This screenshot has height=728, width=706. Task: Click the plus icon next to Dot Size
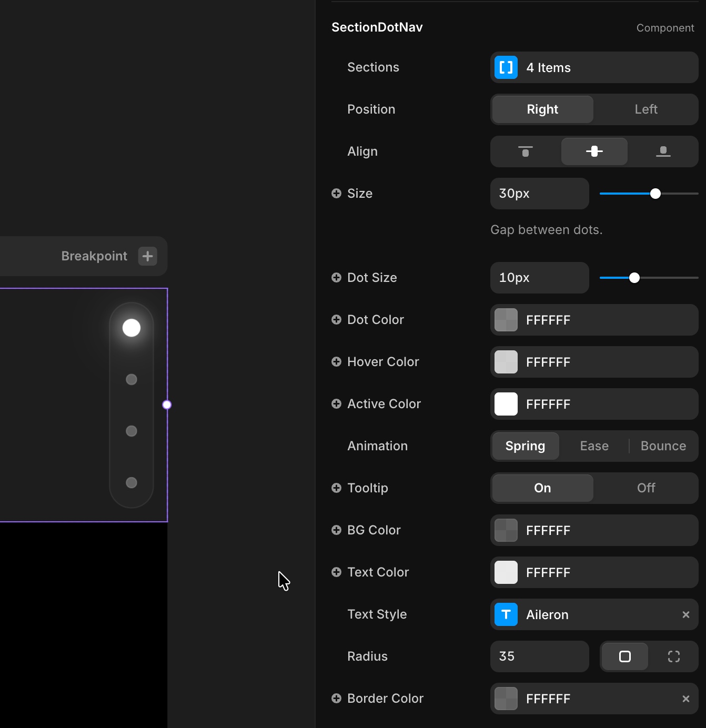tap(337, 277)
